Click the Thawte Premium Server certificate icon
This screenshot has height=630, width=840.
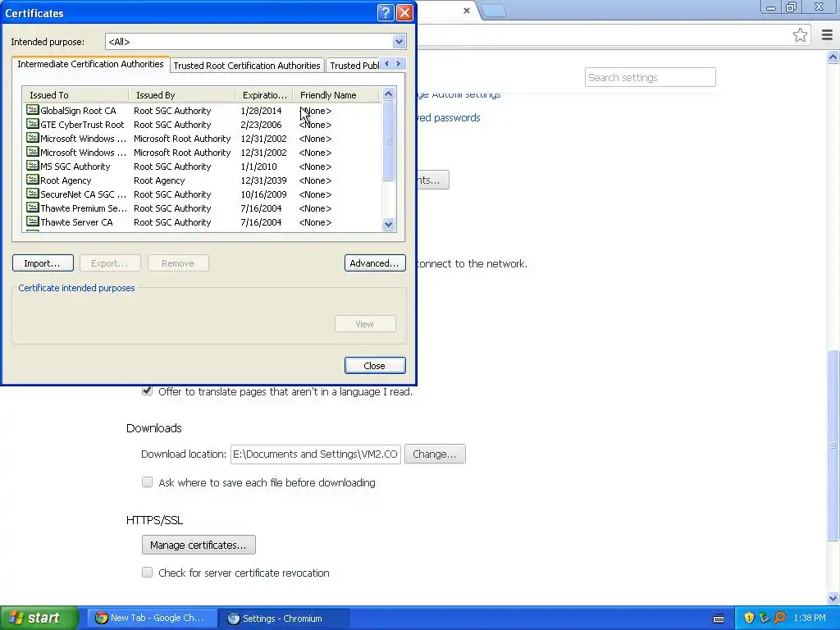[33, 208]
